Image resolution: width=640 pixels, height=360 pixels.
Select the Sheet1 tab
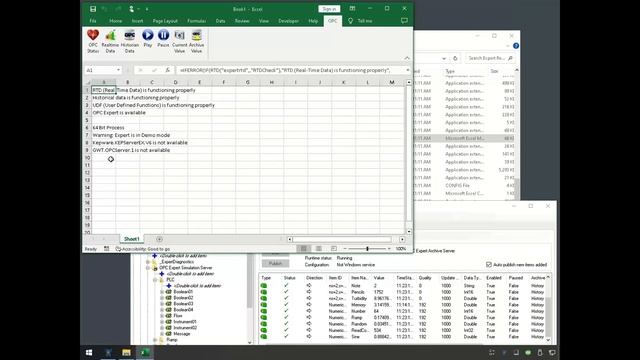[x=131, y=239]
